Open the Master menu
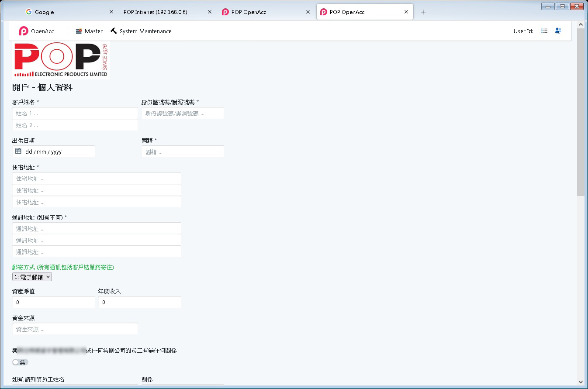The image size is (588, 389). click(x=89, y=31)
